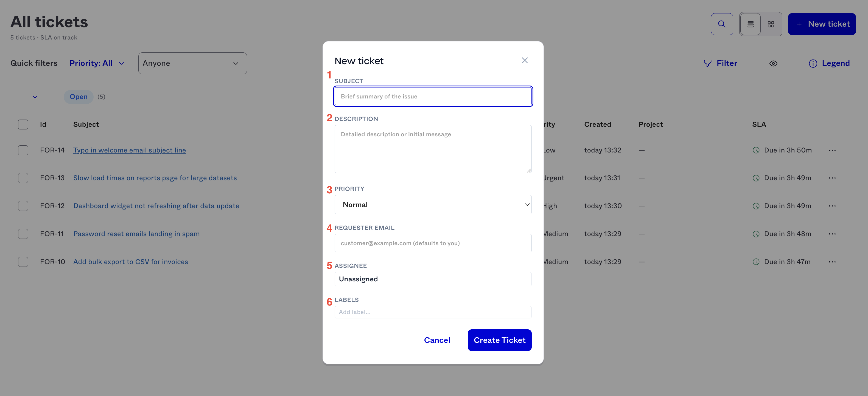Click the 'Due in 3h 47m' SLA text
The image size is (868, 396).
pyautogui.click(x=787, y=262)
